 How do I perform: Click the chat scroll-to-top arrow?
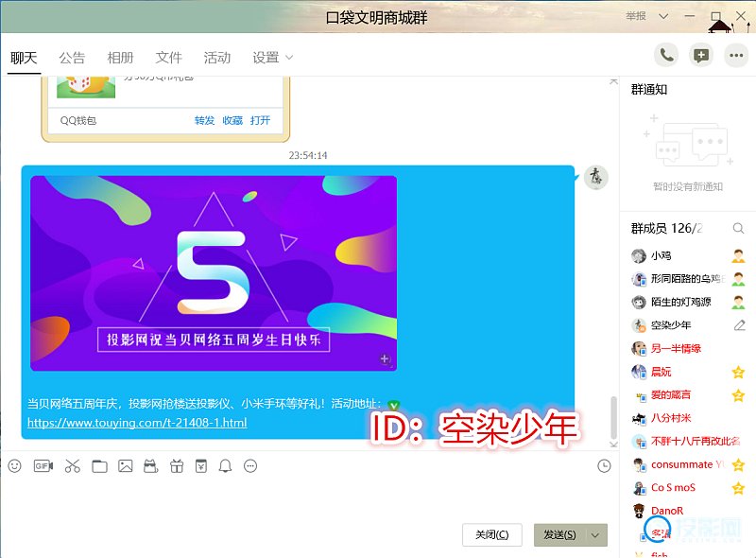[x=613, y=81]
